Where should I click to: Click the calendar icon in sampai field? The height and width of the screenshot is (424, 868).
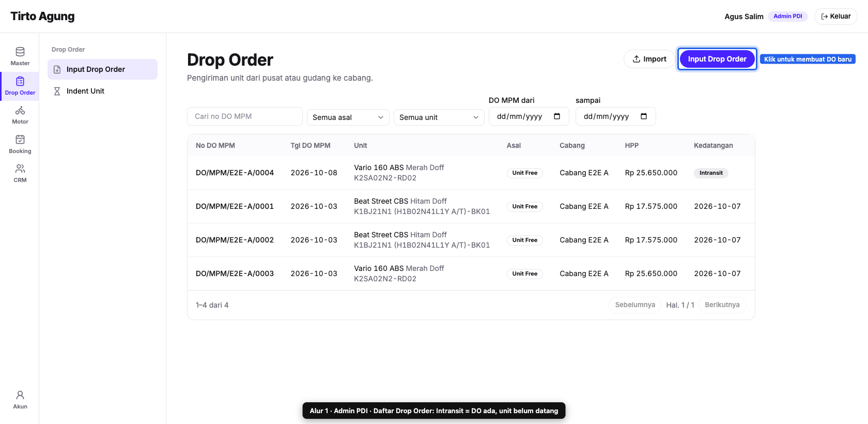[x=644, y=116]
